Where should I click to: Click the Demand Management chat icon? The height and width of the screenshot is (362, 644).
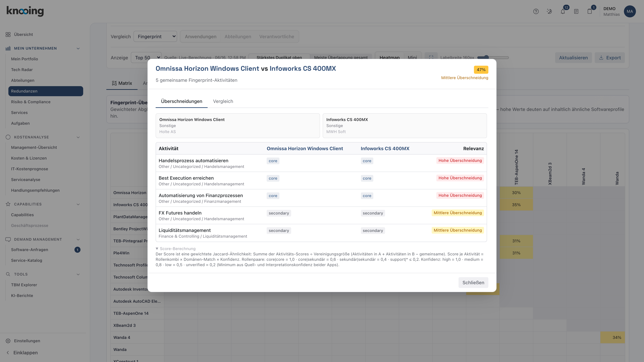(8, 239)
